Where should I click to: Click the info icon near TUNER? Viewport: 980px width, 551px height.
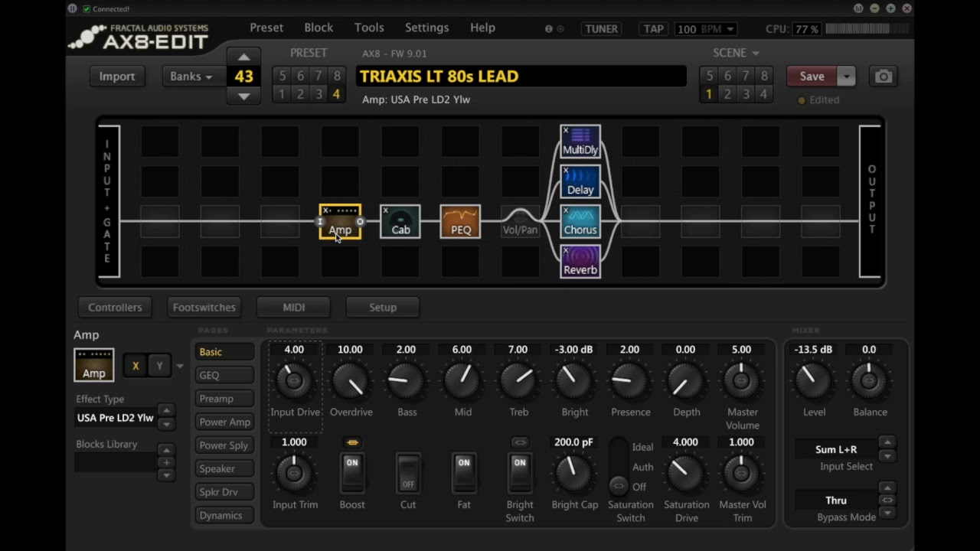point(548,29)
